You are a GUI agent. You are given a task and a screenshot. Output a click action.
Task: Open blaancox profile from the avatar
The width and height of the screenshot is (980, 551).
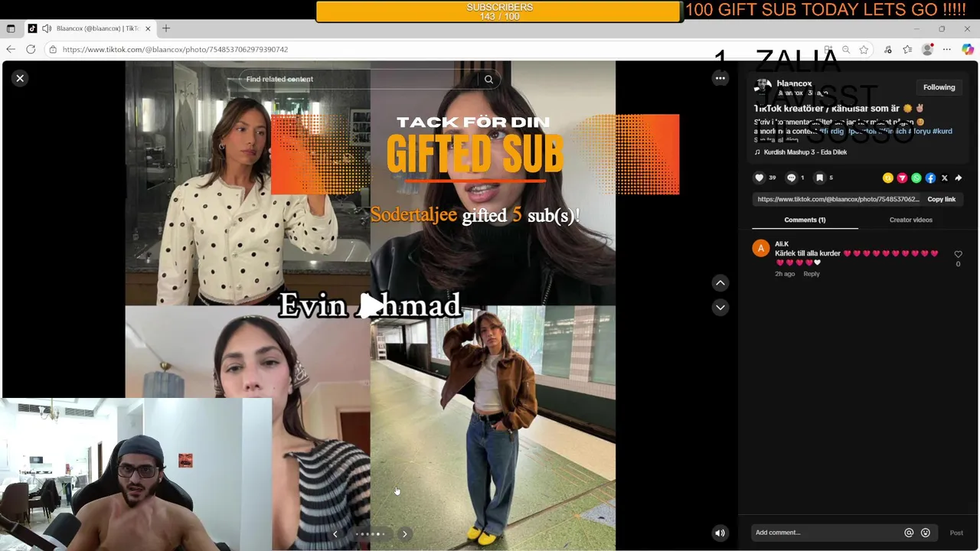click(763, 87)
